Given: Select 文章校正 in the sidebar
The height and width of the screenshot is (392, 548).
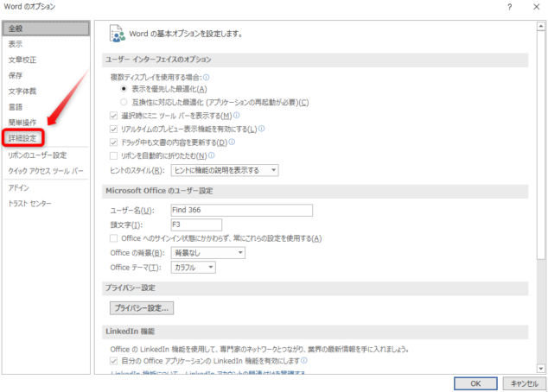Looking at the screenshot, I should [x=46, y=60].
